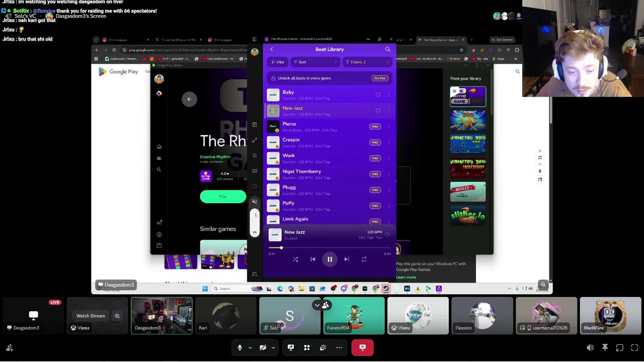Open the Windows Start menu
Image resolution: width=644 pixels, height=362 pixels.
pos(205,289)
